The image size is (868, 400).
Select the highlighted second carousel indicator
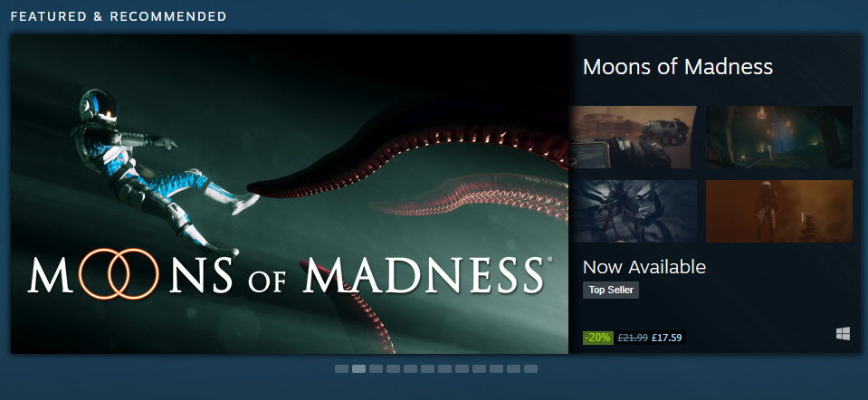[x=358, y=368]
